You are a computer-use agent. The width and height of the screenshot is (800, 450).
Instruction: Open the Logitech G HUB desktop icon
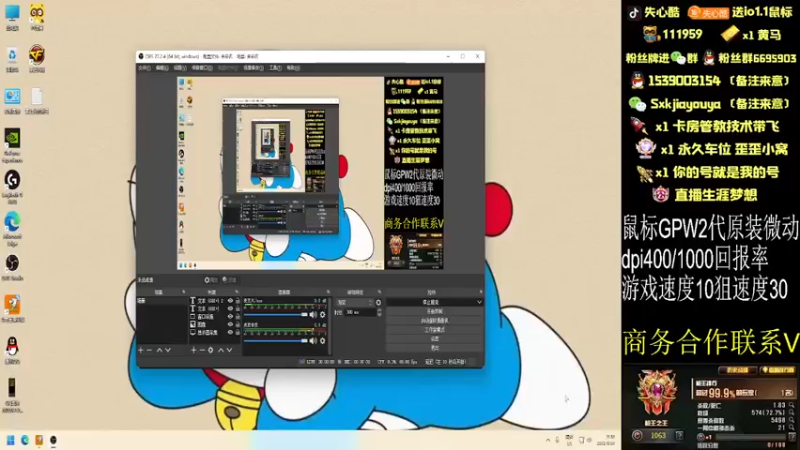(x=12, y=187)
